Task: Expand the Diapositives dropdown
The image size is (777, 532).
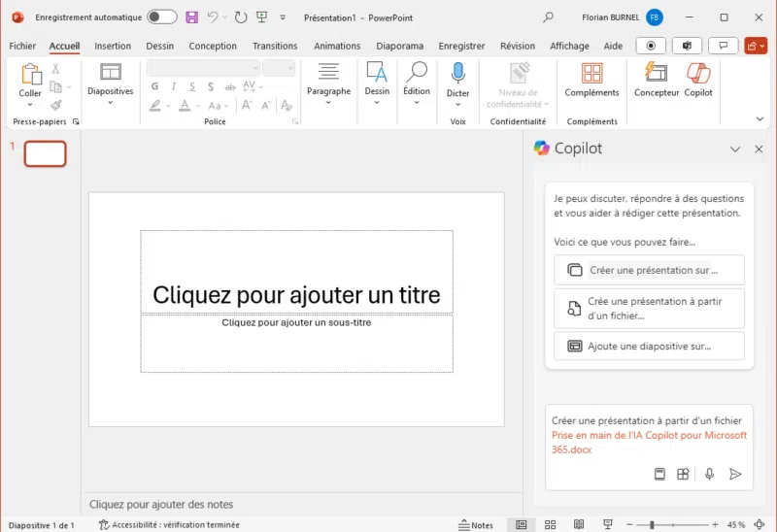Action: (110, 102)
